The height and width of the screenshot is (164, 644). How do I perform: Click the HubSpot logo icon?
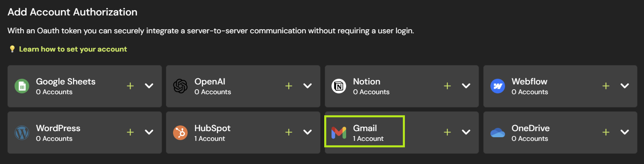point(180,133)
